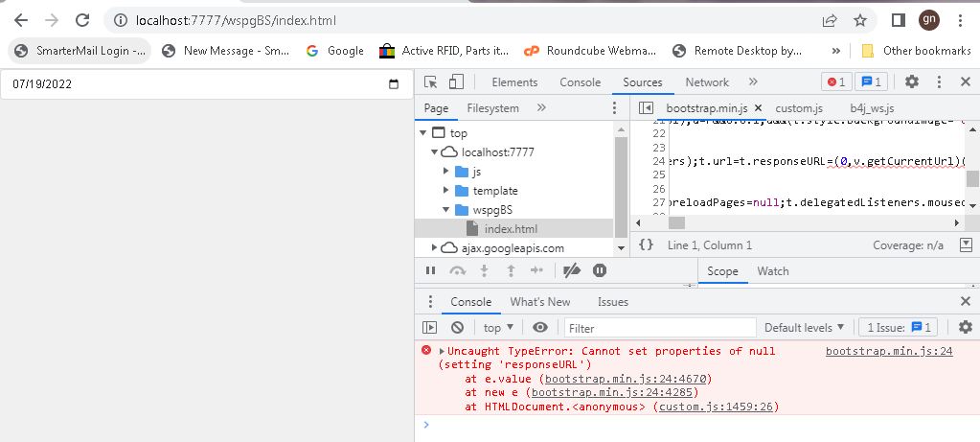Activate the inspect element picker
This screenshot has width=980, height=442.
tap(430, 81)
